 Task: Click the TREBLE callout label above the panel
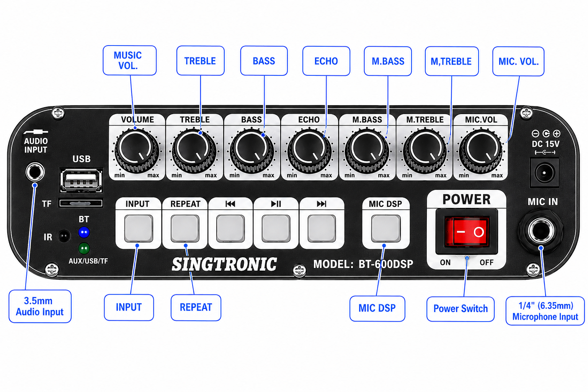click(x=201, y=61)
